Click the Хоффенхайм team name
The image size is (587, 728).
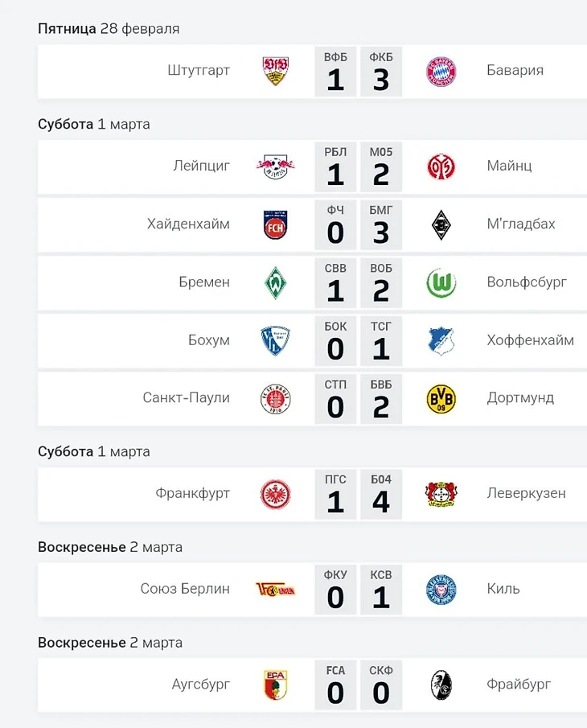click(x=530, y=340)
